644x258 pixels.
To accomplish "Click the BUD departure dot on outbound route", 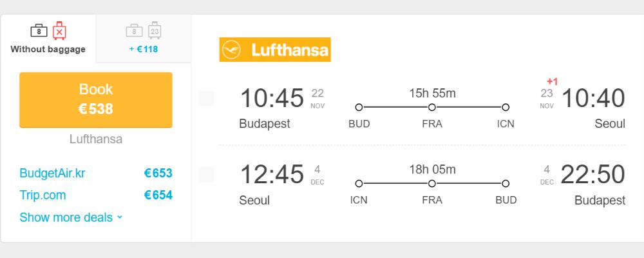I will (x=359, y=108).
